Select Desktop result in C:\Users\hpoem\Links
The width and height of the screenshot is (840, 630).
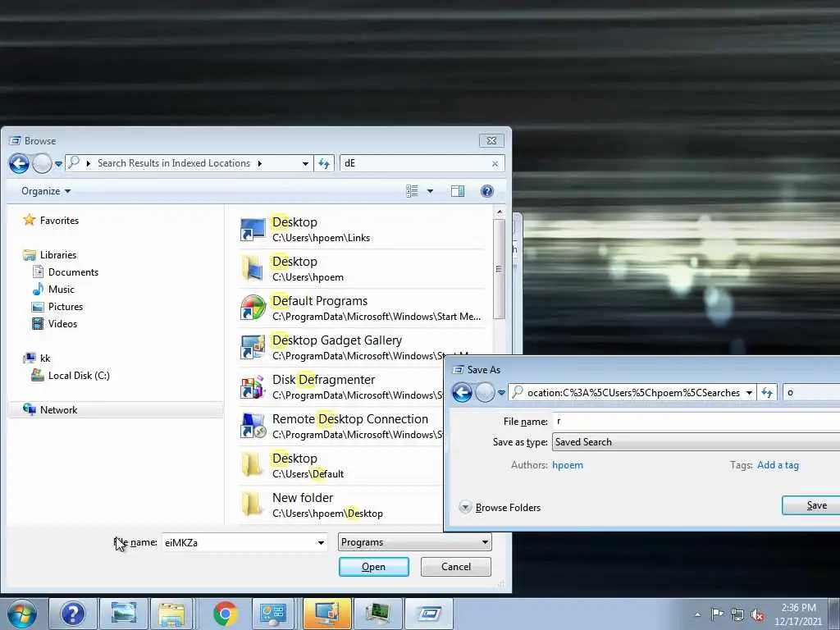click(362, 230)
